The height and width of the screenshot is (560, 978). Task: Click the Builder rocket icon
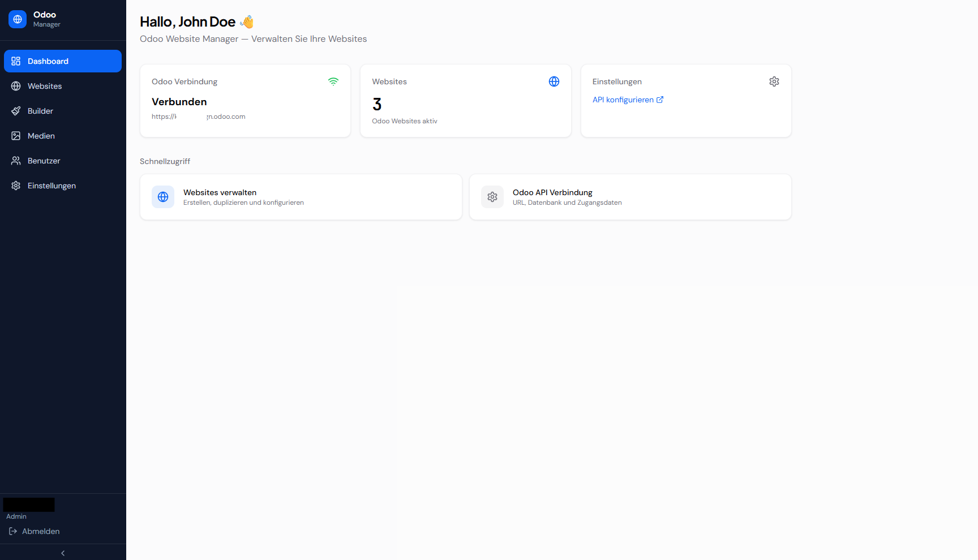pyautogui.click(x=16, y=111)
